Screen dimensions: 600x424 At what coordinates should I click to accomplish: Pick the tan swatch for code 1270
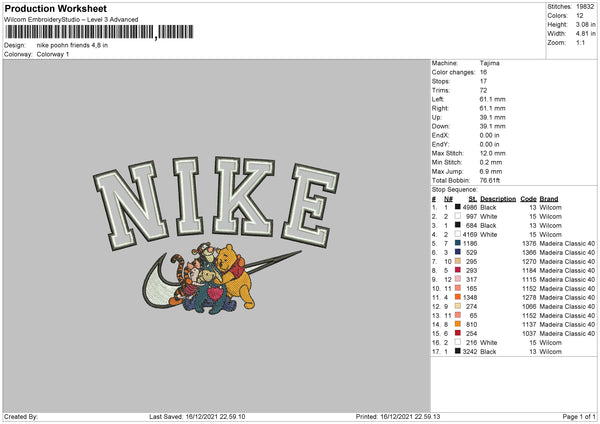pyautogui.click(x=457, y=261)
